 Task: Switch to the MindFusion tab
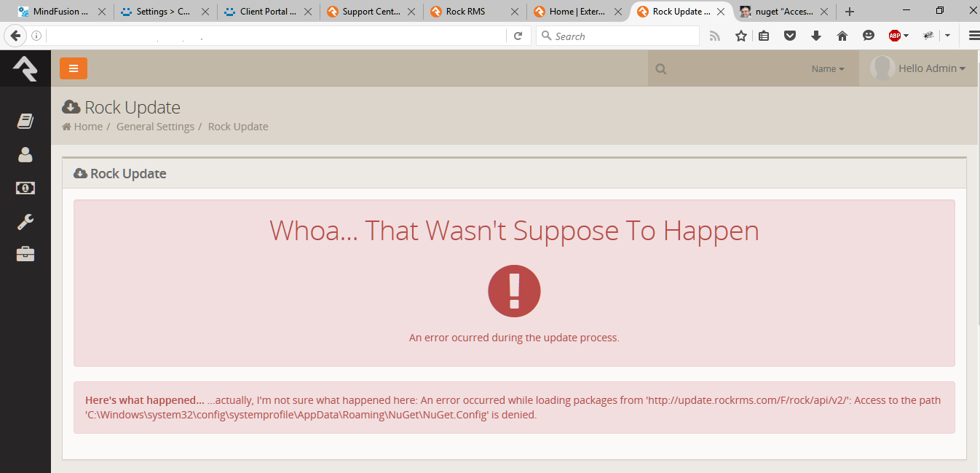tap(61, 12)
